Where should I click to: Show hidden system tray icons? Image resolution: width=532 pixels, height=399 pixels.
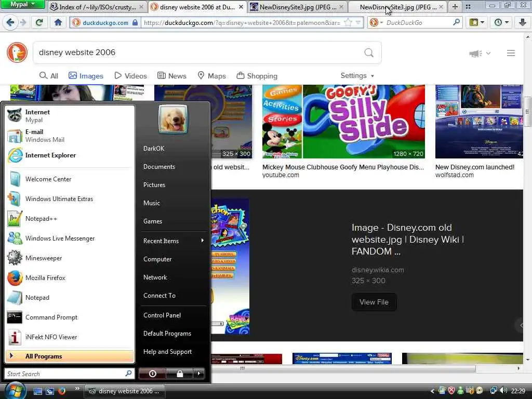click(432, 391)
